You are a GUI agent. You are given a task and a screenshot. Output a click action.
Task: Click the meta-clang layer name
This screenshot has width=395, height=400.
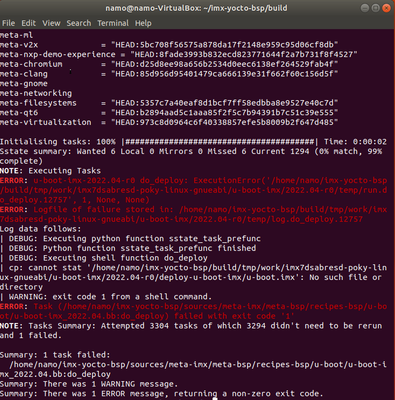pyautogui.click(x=24, y=74)
